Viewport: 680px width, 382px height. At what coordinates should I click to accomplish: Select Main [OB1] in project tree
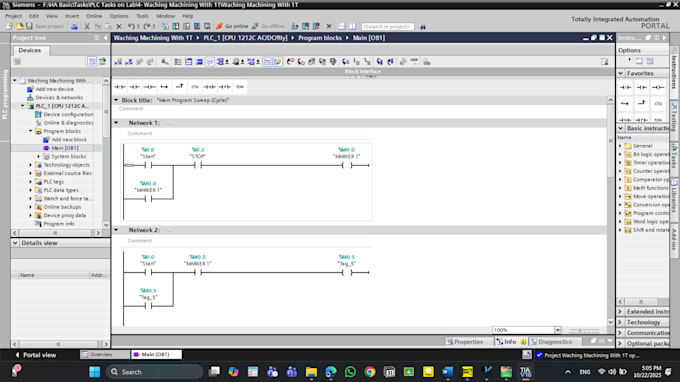[x=65, y=148]
